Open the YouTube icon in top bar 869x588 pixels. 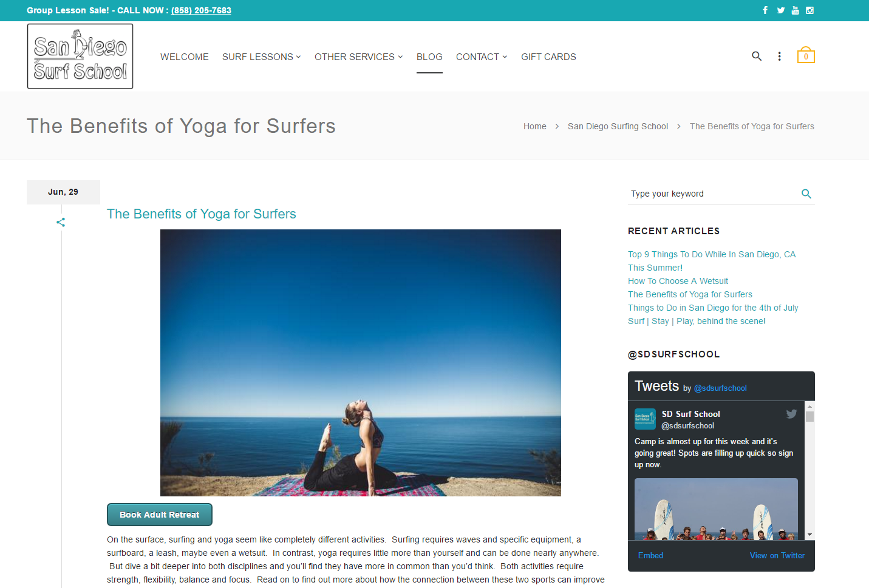(796, 10)
